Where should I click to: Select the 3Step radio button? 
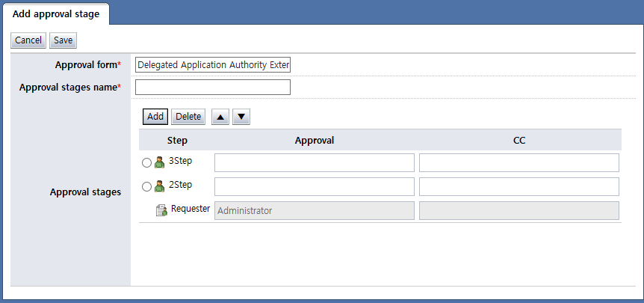coord(146,163)
